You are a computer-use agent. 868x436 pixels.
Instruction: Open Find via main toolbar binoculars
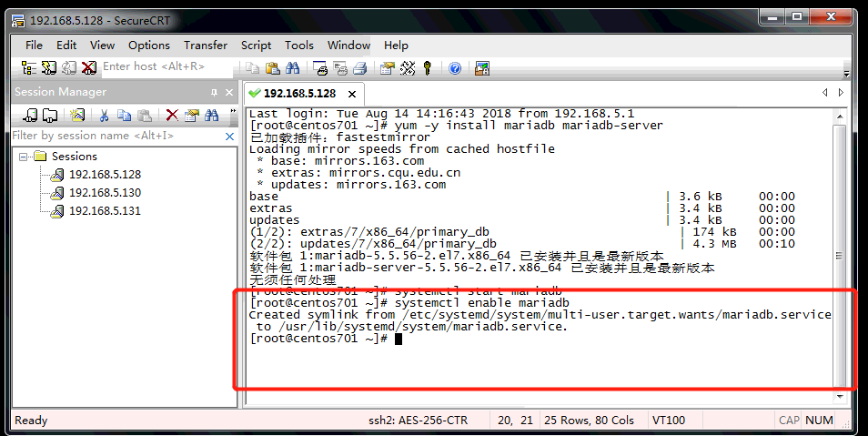coord(292,68)
